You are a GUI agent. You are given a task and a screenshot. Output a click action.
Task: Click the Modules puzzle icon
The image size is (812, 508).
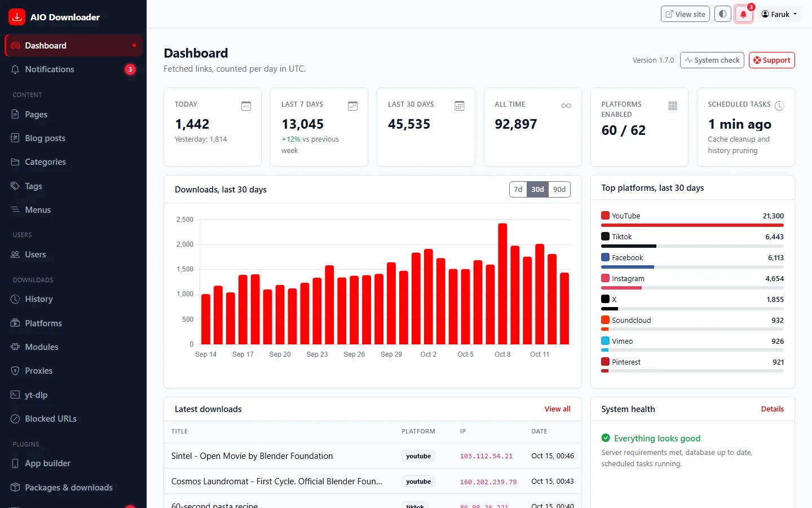15,347
